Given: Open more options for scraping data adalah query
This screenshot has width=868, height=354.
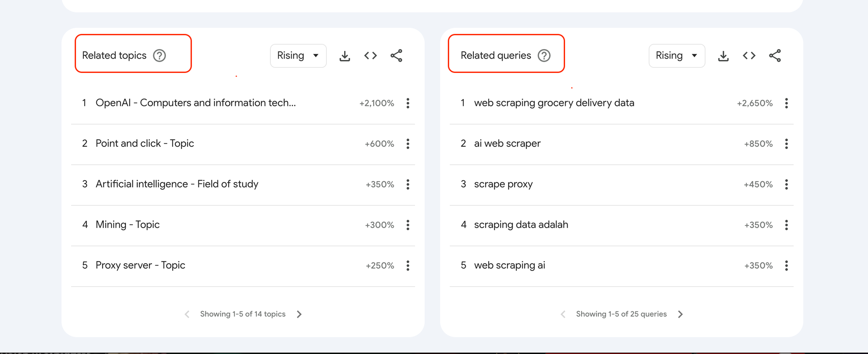Looking at the screenshot, I should point(786,225).
